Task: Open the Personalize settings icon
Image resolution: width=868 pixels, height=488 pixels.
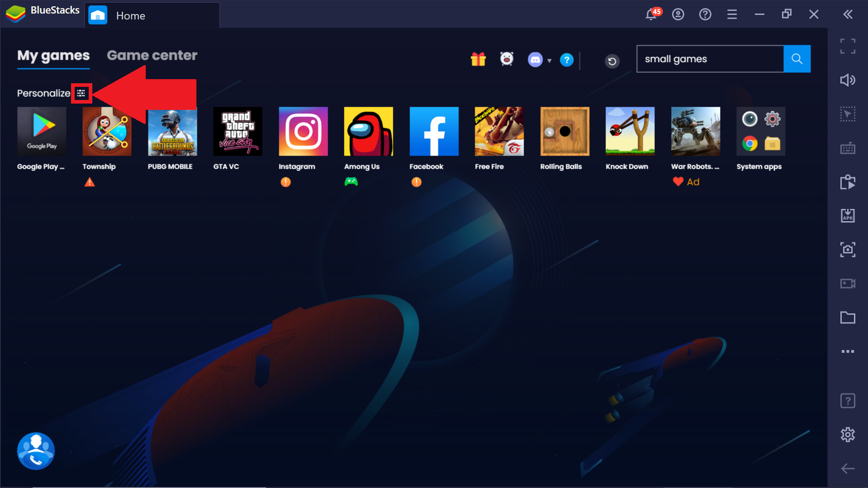Action: (81, 93)
